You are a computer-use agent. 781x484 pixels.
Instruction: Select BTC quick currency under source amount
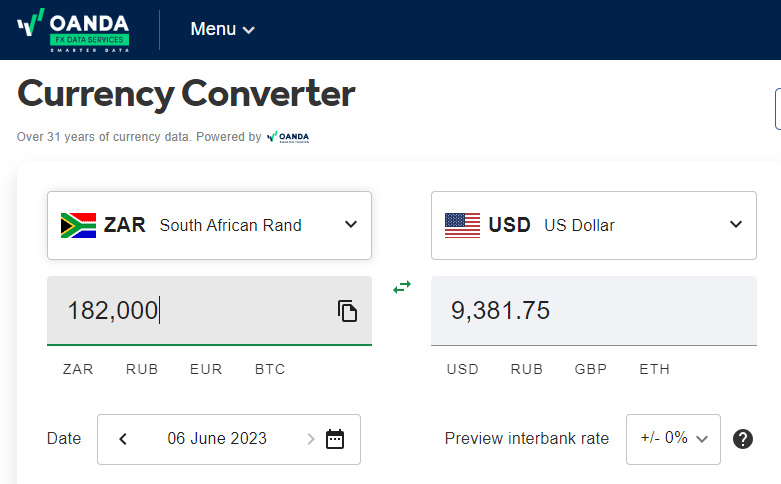click(x=270, y=369)
